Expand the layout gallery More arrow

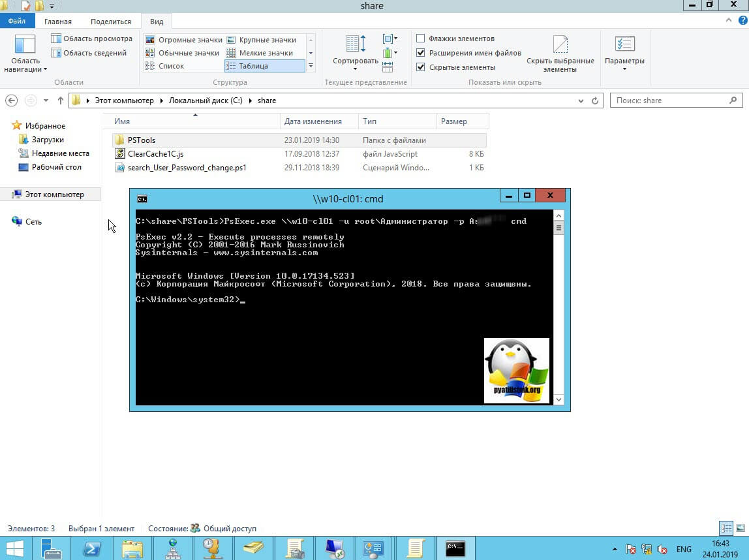(311, 66)
